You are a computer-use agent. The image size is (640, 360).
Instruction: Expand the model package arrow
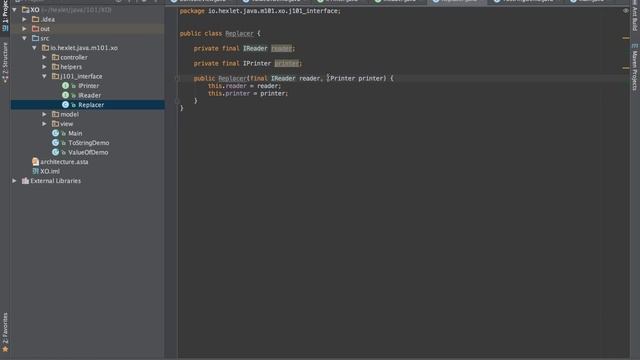click(x=44, y=114)
